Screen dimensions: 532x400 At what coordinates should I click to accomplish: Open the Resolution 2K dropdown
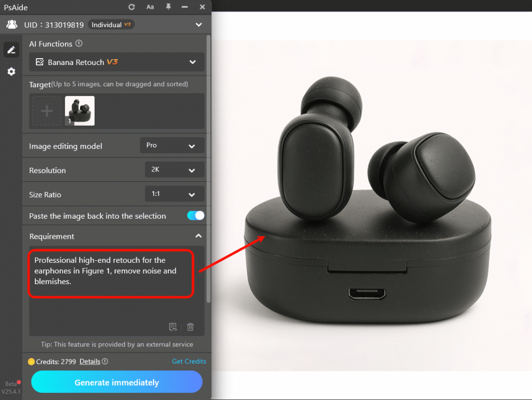point(174,170)
